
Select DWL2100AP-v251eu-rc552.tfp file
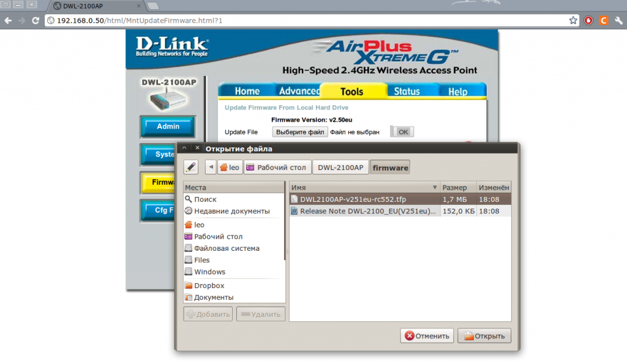coord(400,199)
